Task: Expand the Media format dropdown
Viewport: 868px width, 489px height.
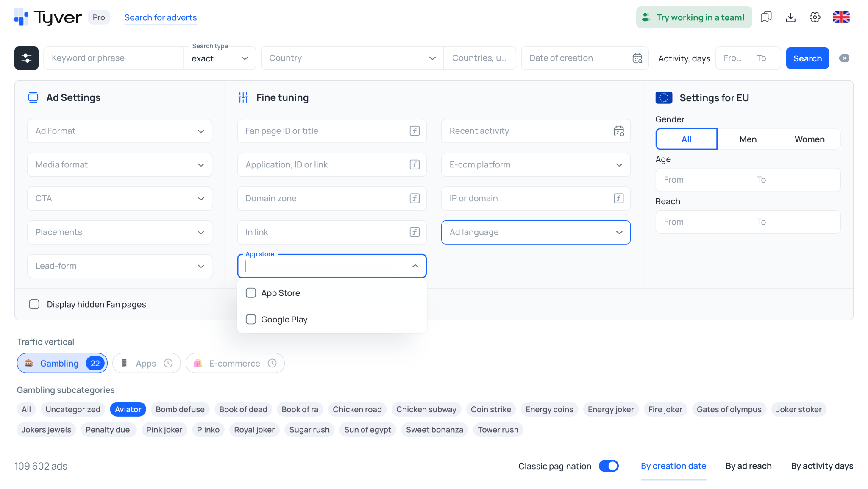Action: pyautogui.click(x=120, y=164)
